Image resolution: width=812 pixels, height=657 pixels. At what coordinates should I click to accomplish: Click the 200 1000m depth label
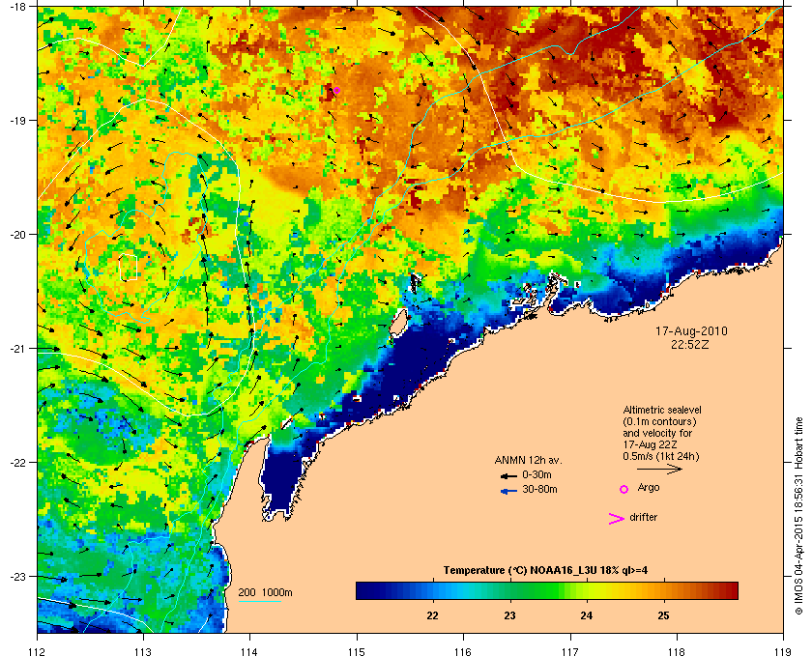point(265,592)
